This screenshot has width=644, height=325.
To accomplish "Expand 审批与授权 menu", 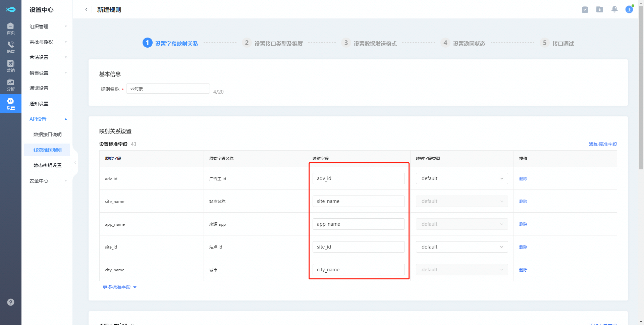I will tap(48, 42).
